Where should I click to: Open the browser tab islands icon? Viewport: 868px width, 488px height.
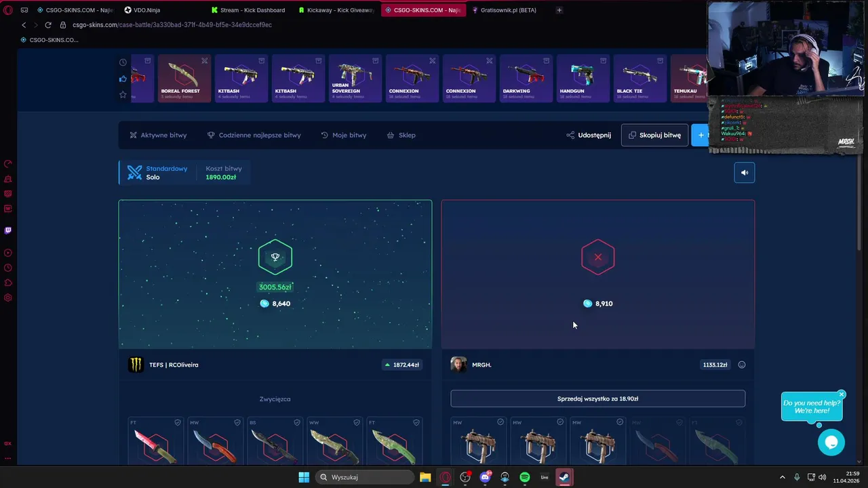24,10
